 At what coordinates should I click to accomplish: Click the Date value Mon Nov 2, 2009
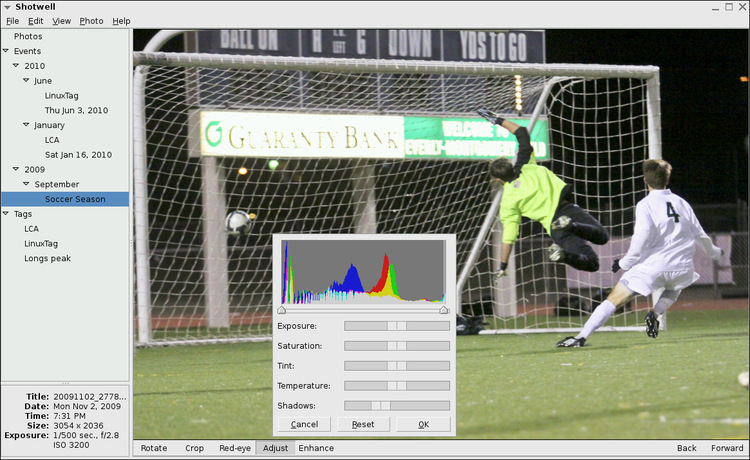pos(87,406)
